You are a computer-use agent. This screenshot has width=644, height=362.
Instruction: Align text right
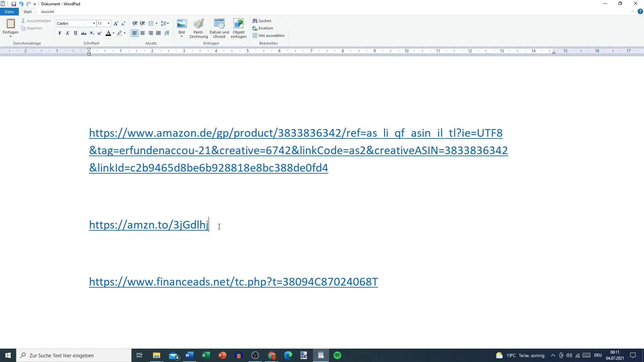click(151, 33)
